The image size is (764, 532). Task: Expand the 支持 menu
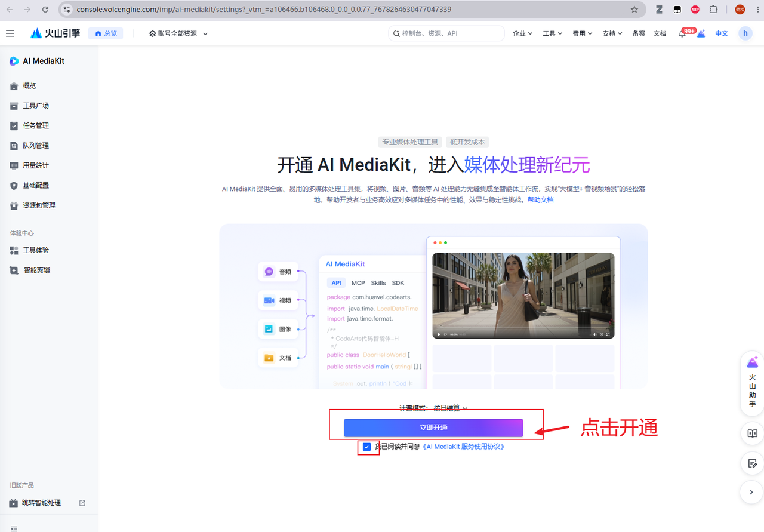[x=612, y=33]
